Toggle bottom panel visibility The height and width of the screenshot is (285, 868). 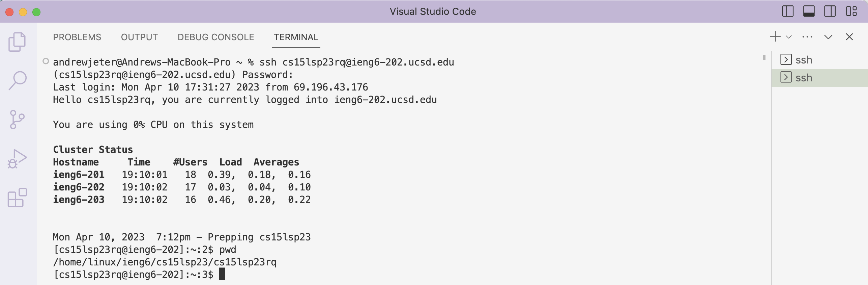click(809, 11)
